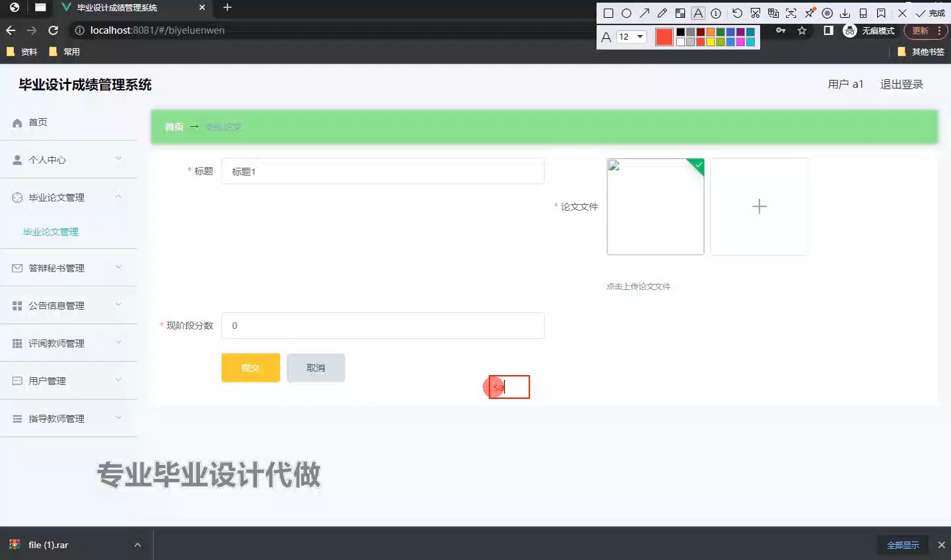Viewport: 951px width, 560px height.
Task: Save the screenshot with download icon
Action: 845,13
